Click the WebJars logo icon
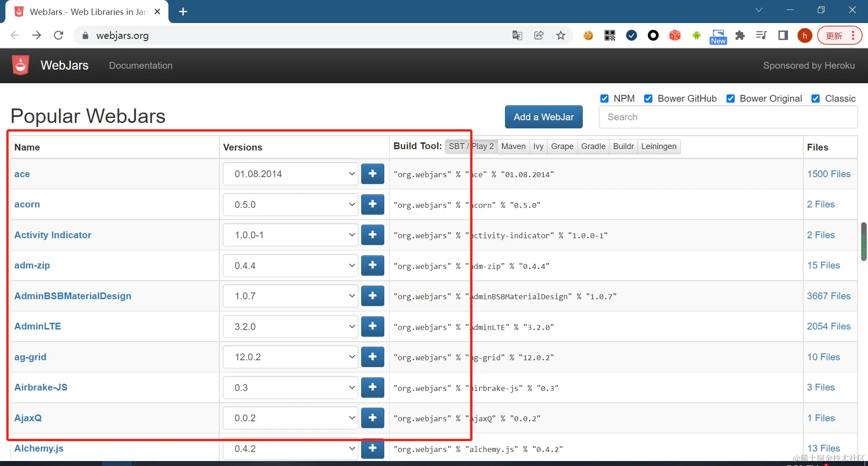This screenshot has width=868, height=466. (x=20, y=66)
